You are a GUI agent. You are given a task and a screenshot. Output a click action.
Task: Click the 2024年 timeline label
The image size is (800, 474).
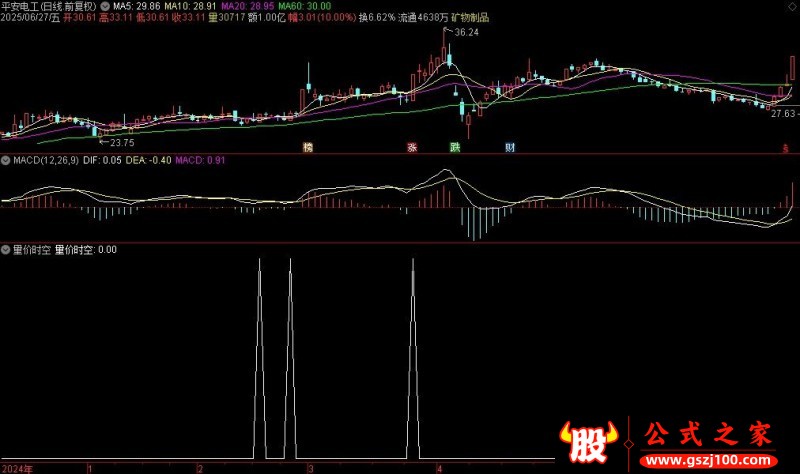pos(17,469)
